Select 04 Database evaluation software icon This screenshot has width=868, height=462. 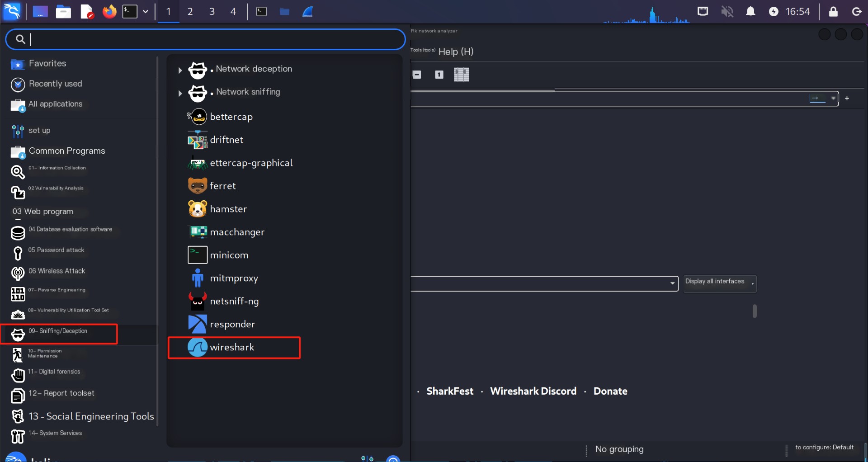coord(18,232)
